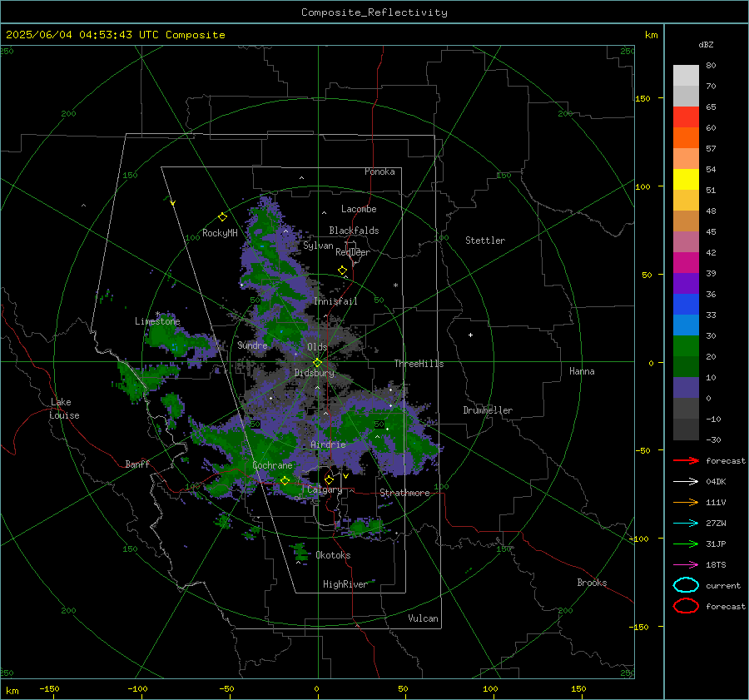The image size is (749, 700).
Task: Click the Strathmore town label
Action: 404,493
